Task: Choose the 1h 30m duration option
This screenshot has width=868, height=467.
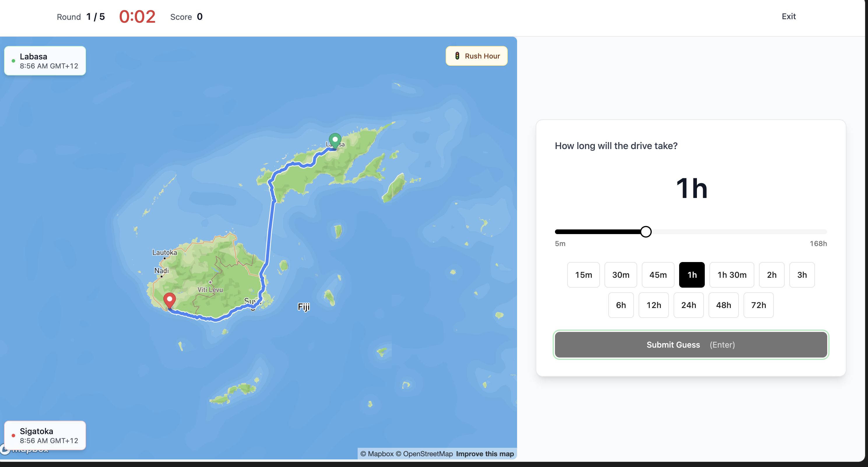Action: pyautogui.click(x=731, y=275)
